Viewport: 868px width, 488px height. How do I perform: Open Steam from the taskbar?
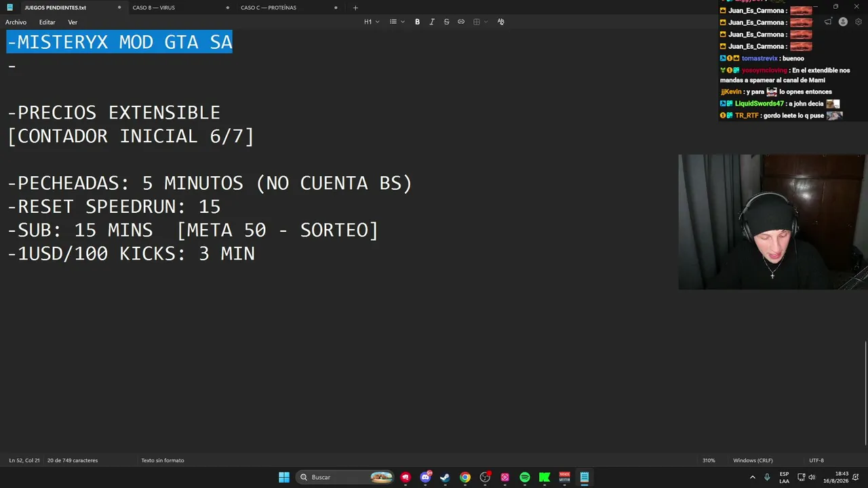(x=445, y=477)
